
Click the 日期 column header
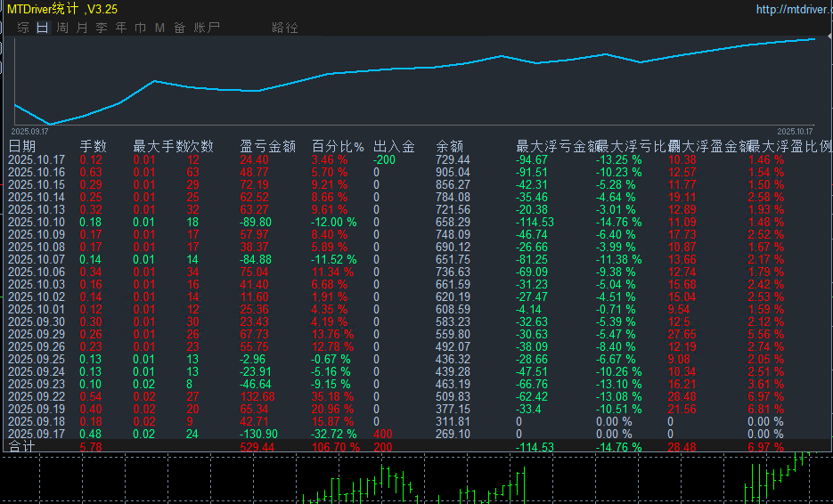22,146
